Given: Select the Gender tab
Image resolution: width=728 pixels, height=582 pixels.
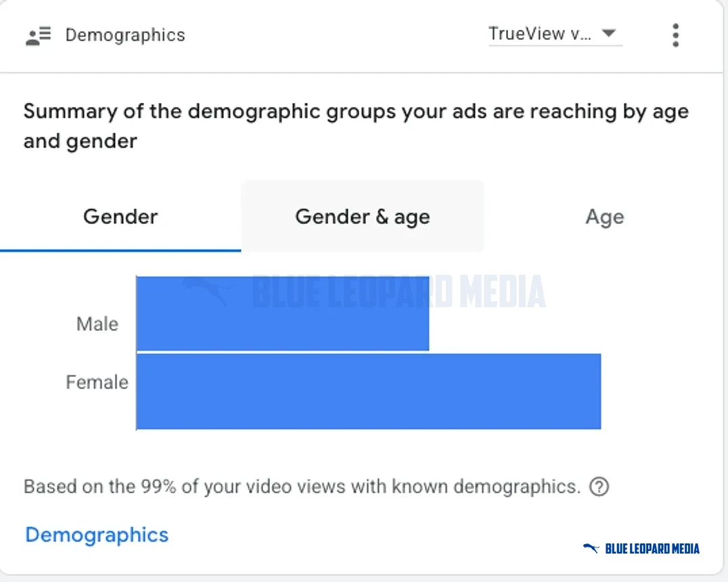Looking at the screenshot, I should click(120, 217).
